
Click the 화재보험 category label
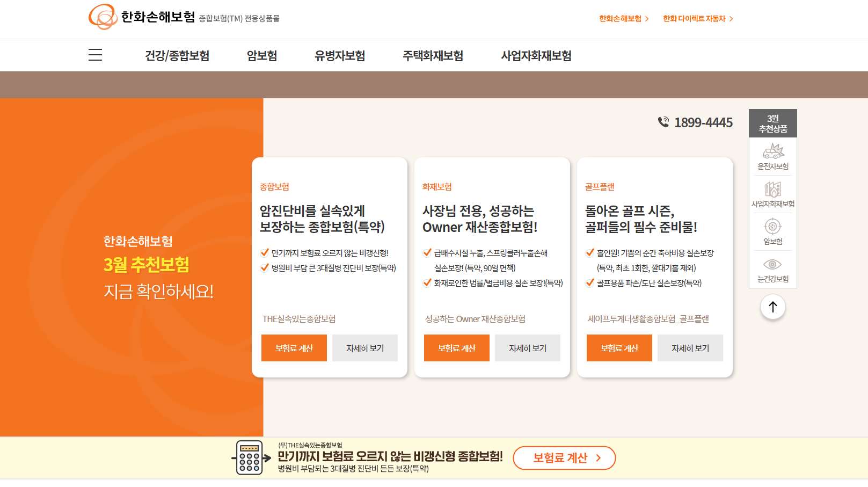pos(437,187)
